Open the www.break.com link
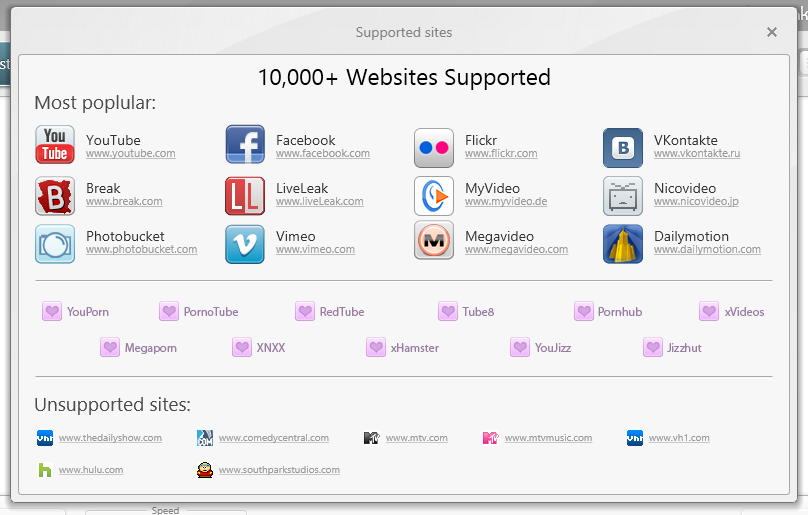The width and height of the screenshot is (808, 515). point(124,202)
